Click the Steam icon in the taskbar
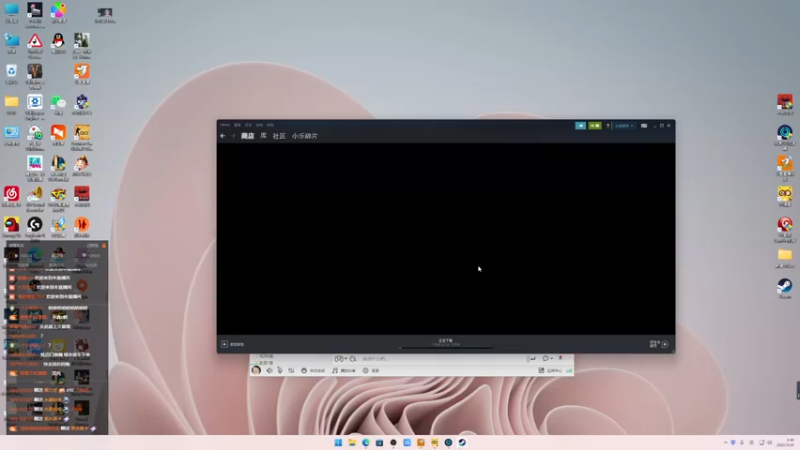The width and height of the screenshot is (800, 450). [x=462, y=442]
